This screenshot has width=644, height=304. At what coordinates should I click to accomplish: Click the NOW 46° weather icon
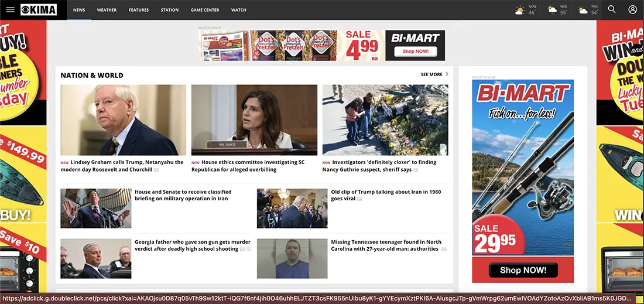pos(520,10)
